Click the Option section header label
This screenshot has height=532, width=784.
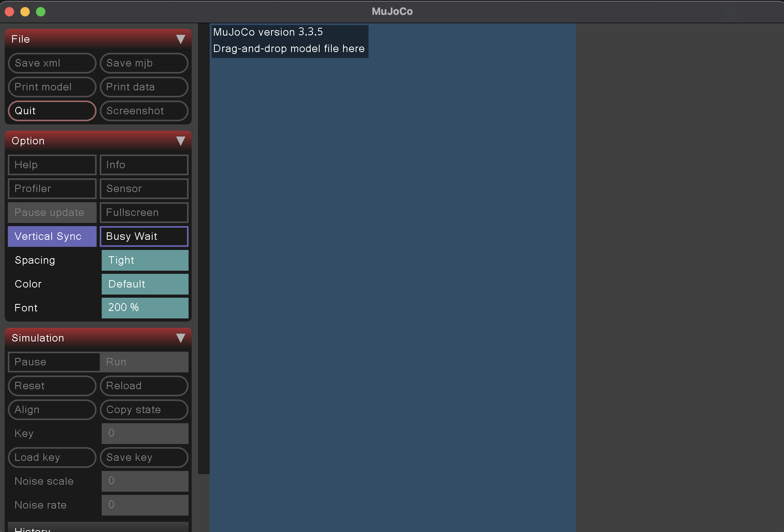(x=28, y=141)
